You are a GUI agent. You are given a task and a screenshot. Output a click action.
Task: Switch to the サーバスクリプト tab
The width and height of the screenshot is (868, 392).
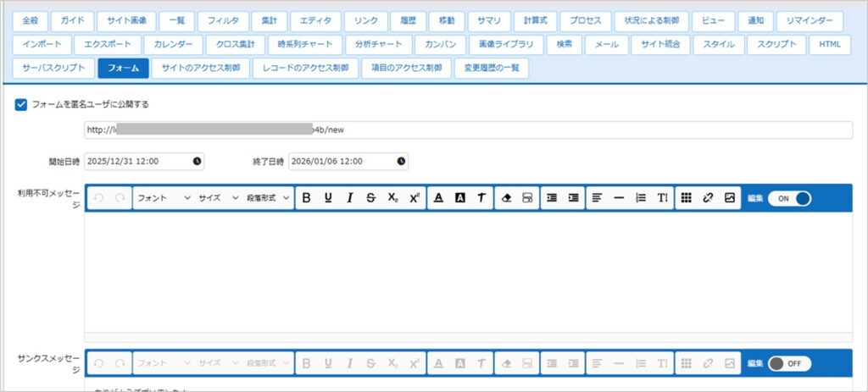point(53,68)
